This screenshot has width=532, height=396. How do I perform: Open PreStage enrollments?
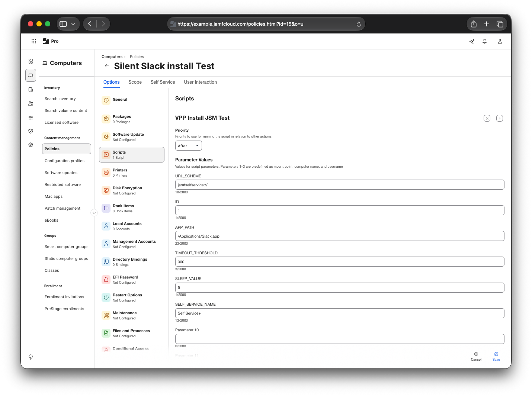(x=64, y=309)
